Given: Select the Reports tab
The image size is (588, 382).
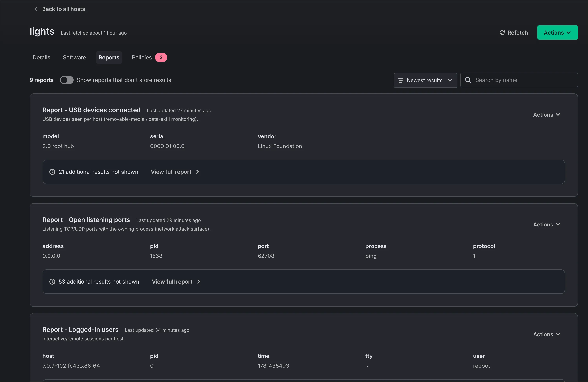Looking at the screenshot, I should click(109, 57).
